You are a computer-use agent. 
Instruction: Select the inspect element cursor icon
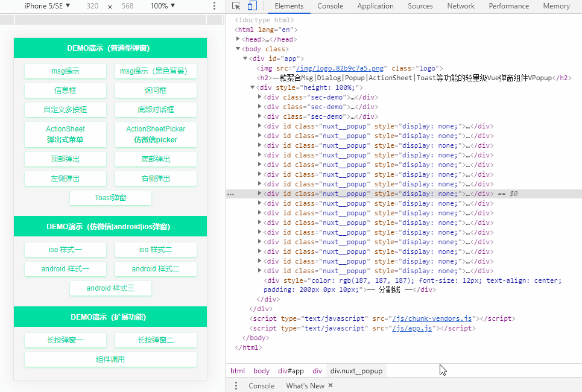(236, 5)
